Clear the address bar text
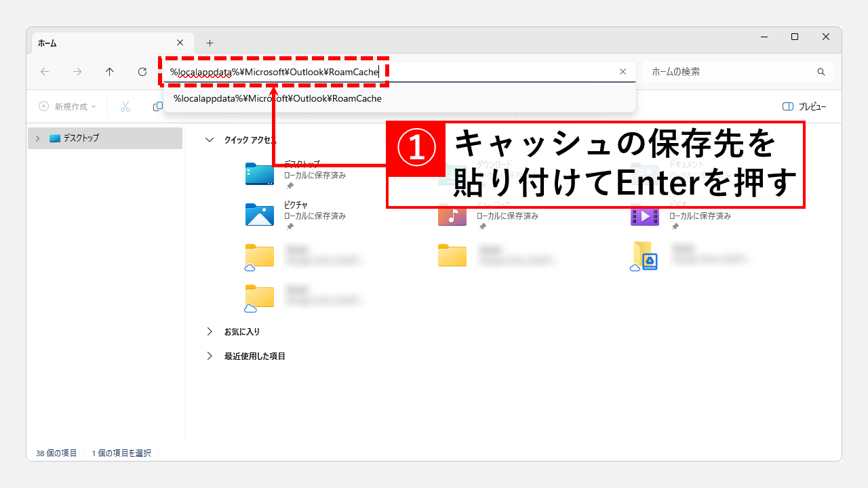The width and height of the screenshot is (868, 488). 623,72
